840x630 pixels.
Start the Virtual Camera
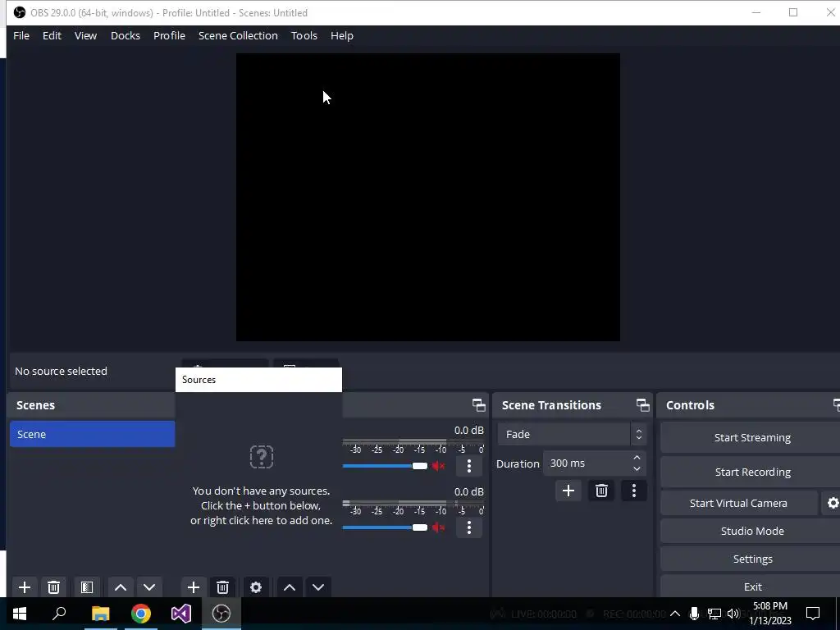tap(739, 503)
